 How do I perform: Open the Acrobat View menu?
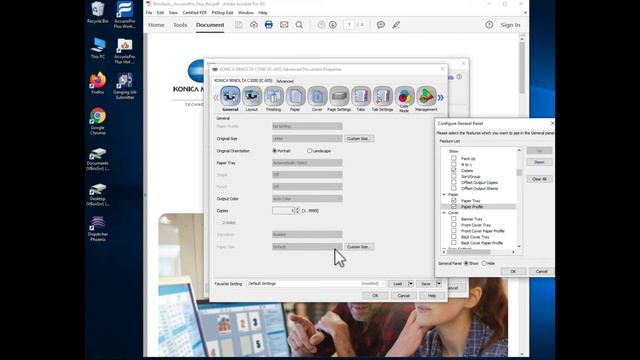(x=173, y=13)
